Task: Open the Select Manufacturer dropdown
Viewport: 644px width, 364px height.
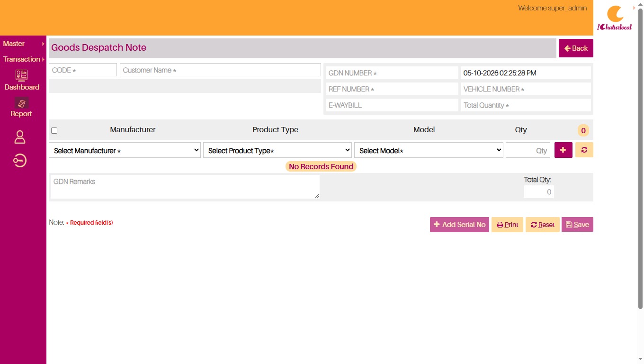Action: (125, 150)
